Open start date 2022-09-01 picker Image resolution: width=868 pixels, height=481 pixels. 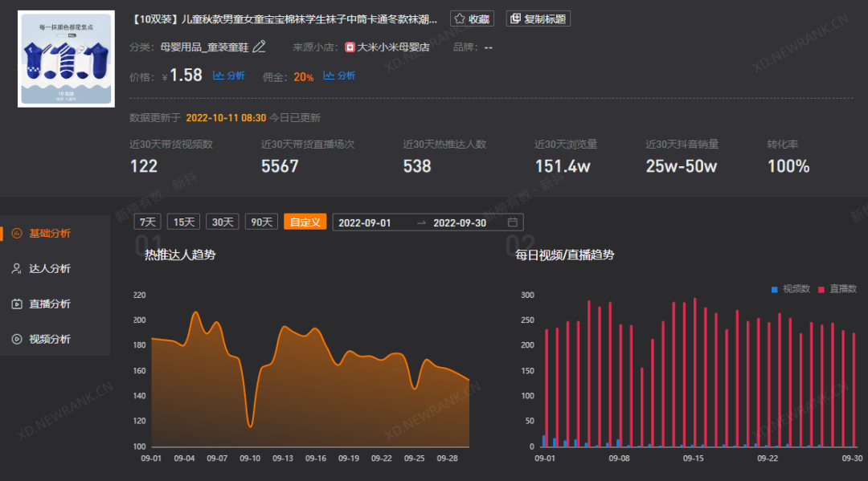(x=365, y=222)
